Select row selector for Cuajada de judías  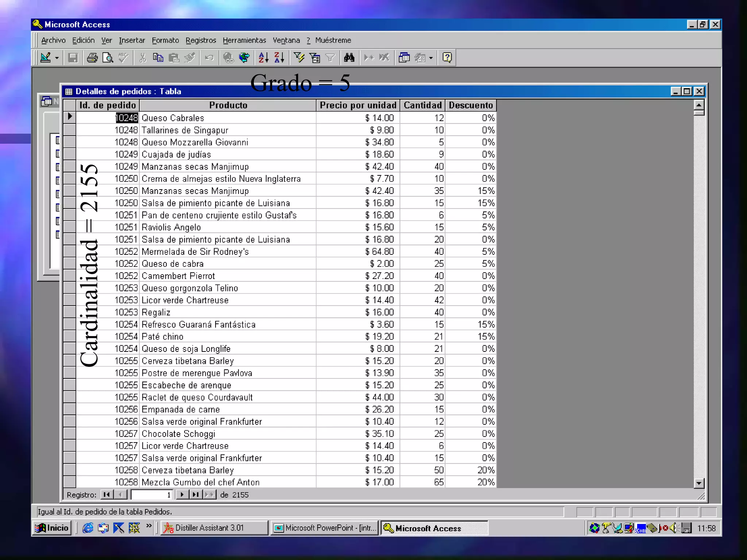tap(69, 154)
